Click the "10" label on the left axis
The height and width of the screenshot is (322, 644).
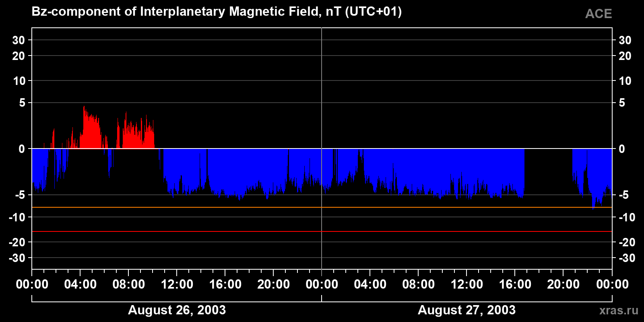19,81
